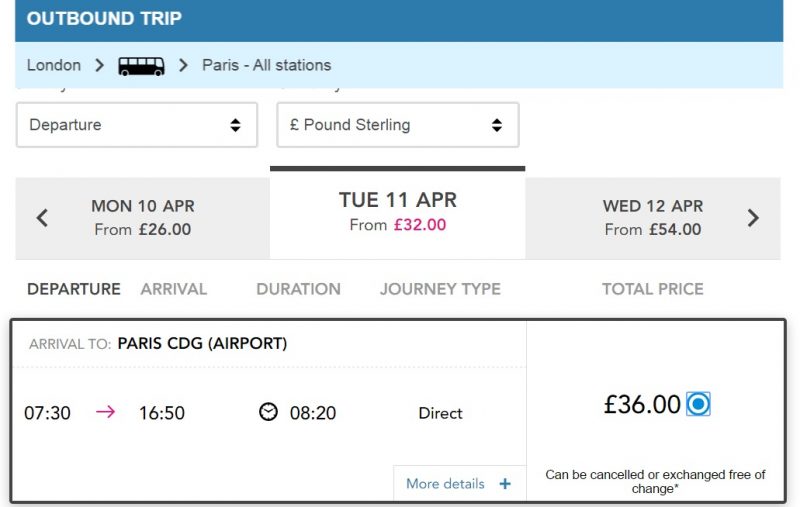This screenshot has width=800, height=507.
Task: Click the next day right arrow
Action: coord(753,218)
